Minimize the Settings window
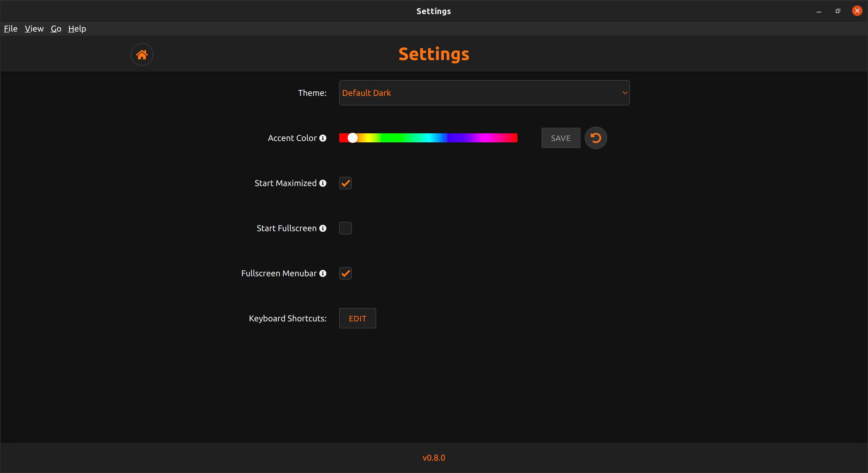Image resolution: width=868 pixels, height=473 pixels. (819, 11)
